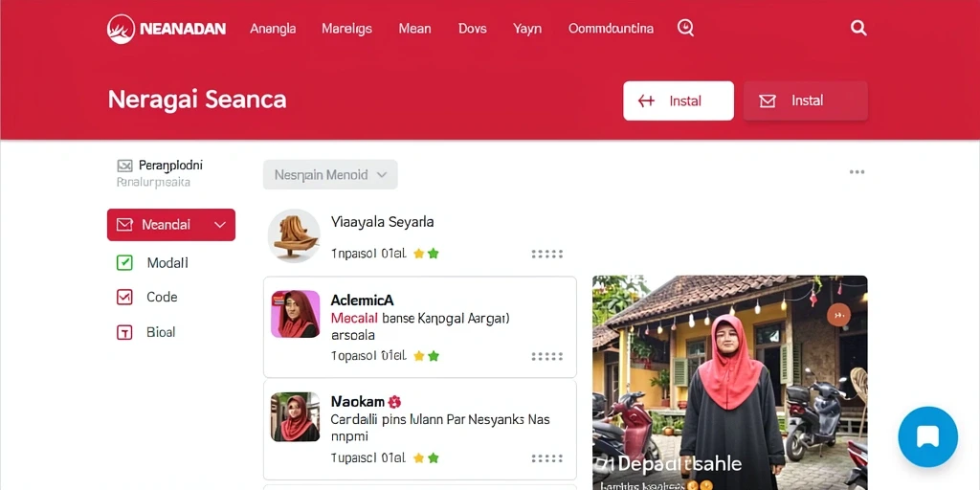Click the yellow star in Naokam card
The width and height of the screenshot is (980, 490).
[x=419, y=458]
